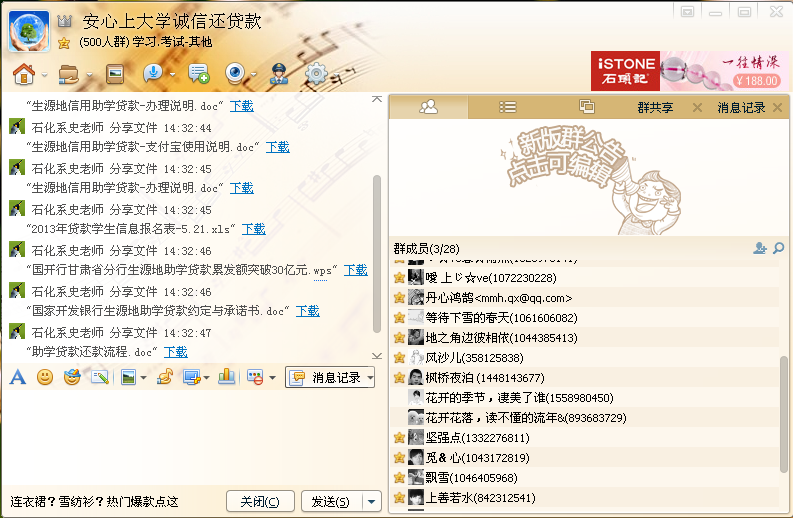Click the 发送(S) send button
Screen dimensions: 793x518
[330, 501]
